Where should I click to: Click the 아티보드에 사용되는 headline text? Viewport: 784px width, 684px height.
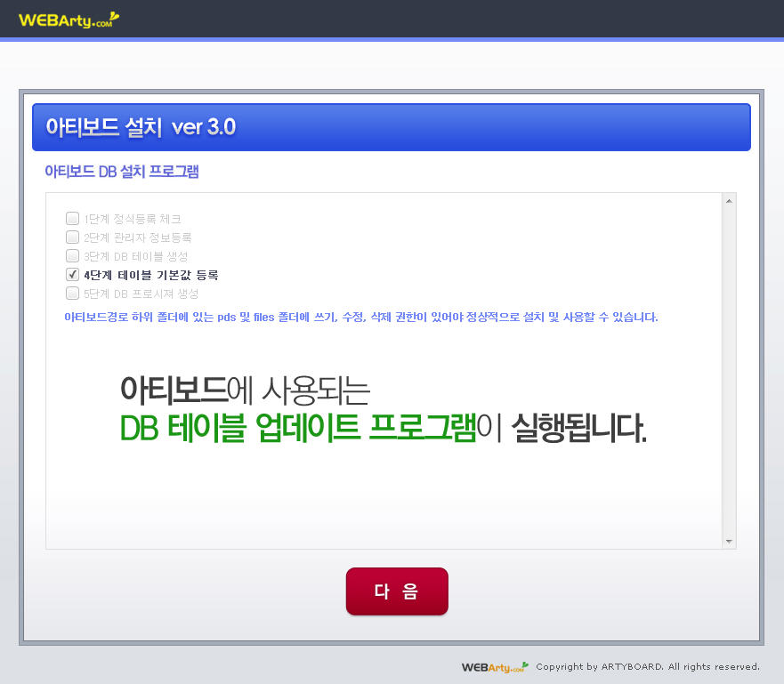pos(245,390)
